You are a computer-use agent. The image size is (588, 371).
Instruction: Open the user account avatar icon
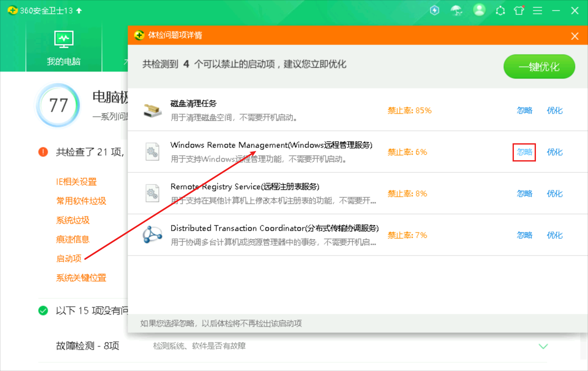[x=479, y=10]
